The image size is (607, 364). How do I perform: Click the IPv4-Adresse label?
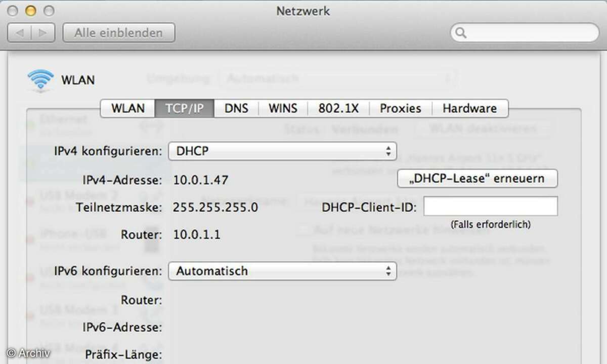(x=122, y=180)
